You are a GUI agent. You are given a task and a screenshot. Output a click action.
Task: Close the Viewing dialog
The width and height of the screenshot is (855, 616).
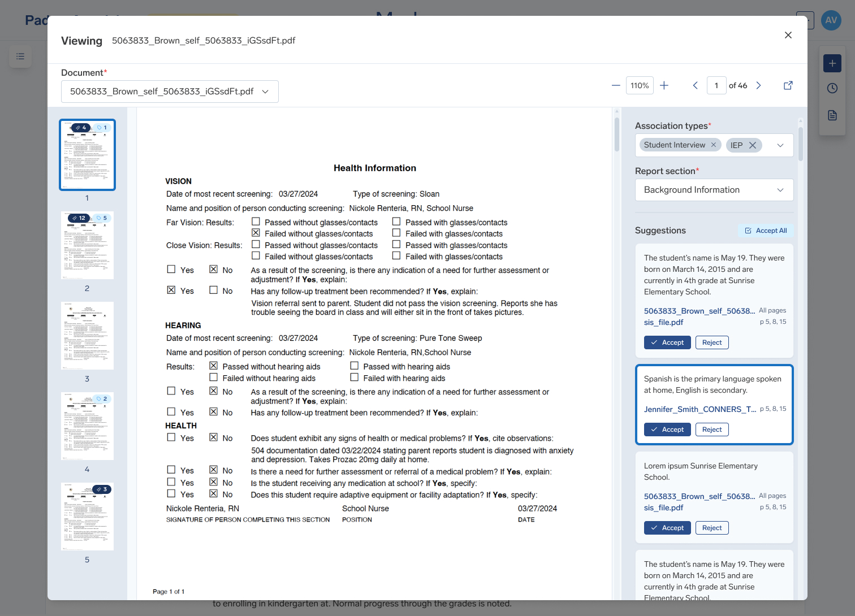pos(788,35)
